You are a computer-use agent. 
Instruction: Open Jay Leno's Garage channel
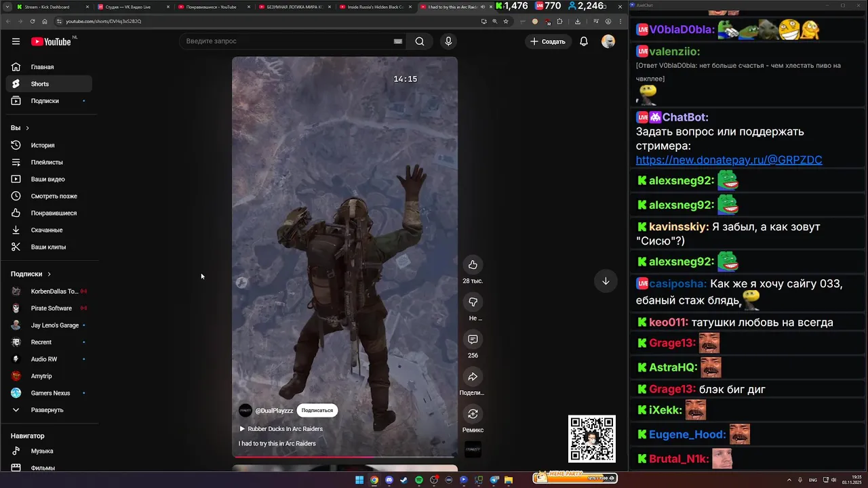pos(49,325)
